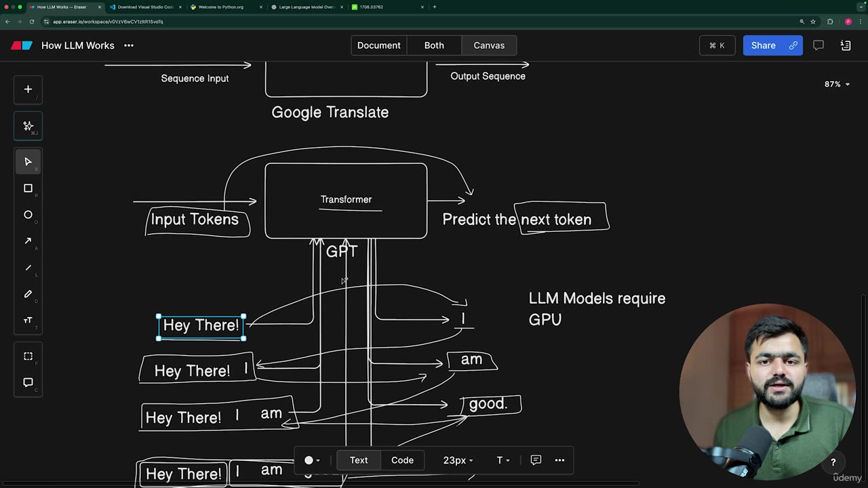The width and height of the screenshot is (868, 488).
Task: Select the Predict the next token text
Action: pyautogui.click(x=517, y=219)
